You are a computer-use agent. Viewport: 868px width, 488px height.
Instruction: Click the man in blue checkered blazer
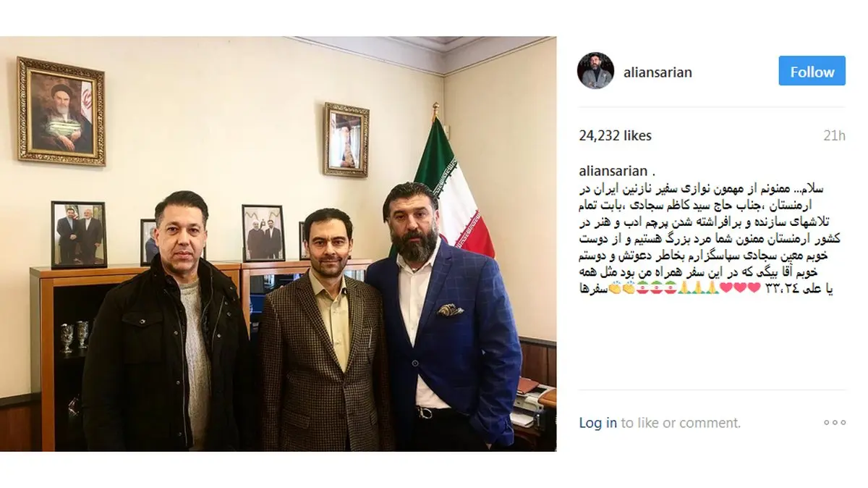click(x=441, y=316)
